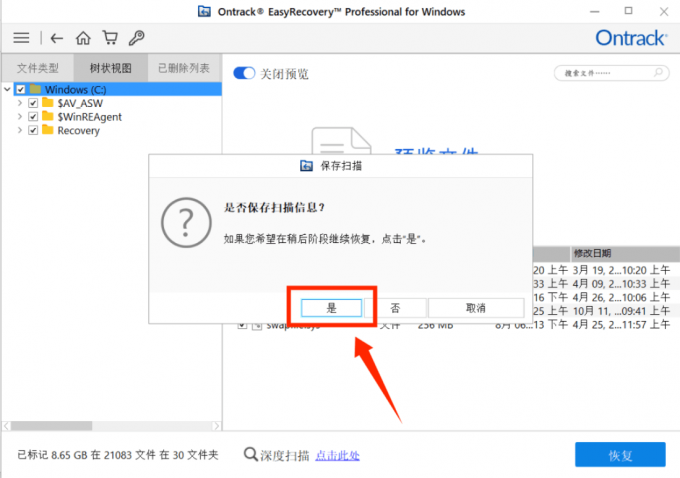Viewport: 680px width, 478px height.
Task: Switch to the 已删除列表 tab
Action: 184,68
